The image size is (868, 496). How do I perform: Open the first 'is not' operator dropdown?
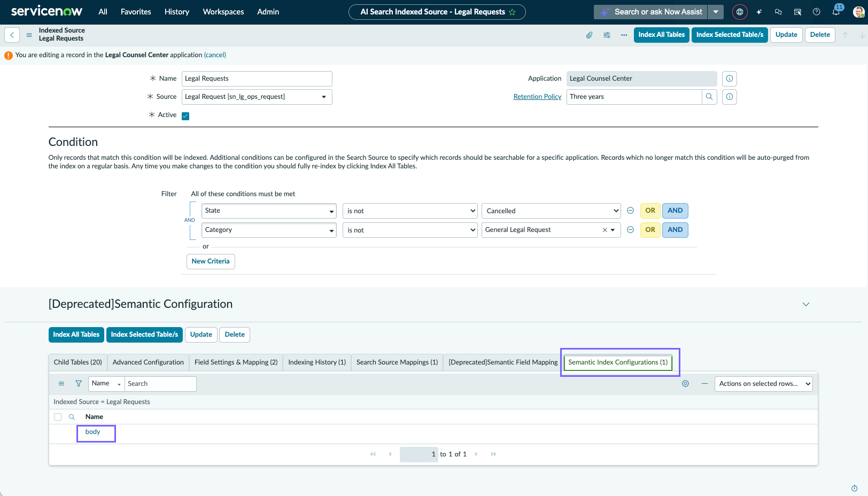pyautogui.click(x=410, y=211)
